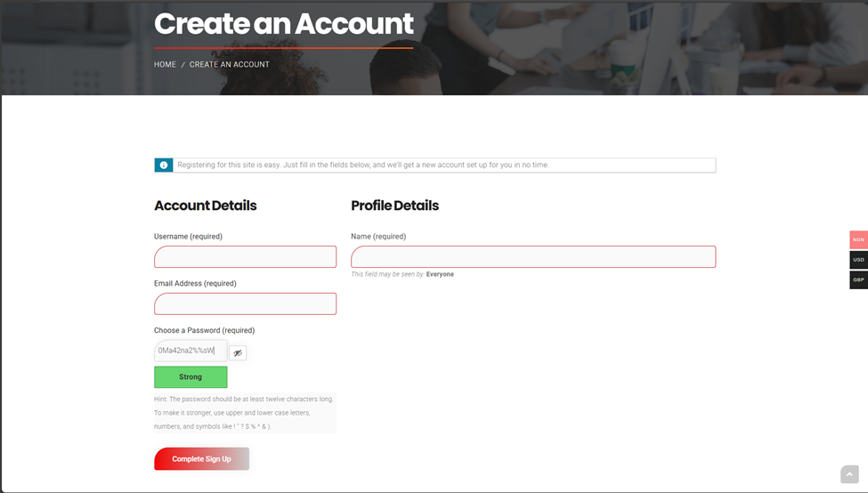Toggle password visibility with the eye icon
The width and height of the screenshot is (868, 493).
click(x=238, y=353)
